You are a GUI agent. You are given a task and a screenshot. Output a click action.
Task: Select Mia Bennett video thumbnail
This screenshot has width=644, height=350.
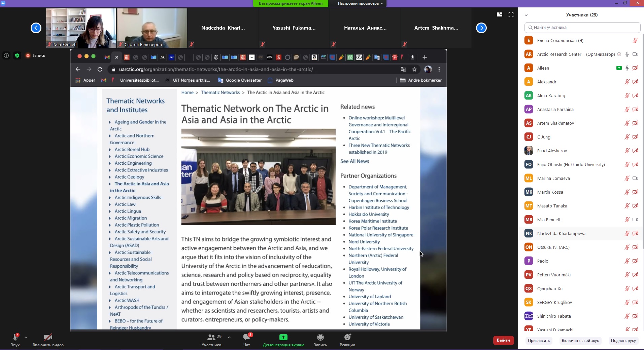[81, 28]
